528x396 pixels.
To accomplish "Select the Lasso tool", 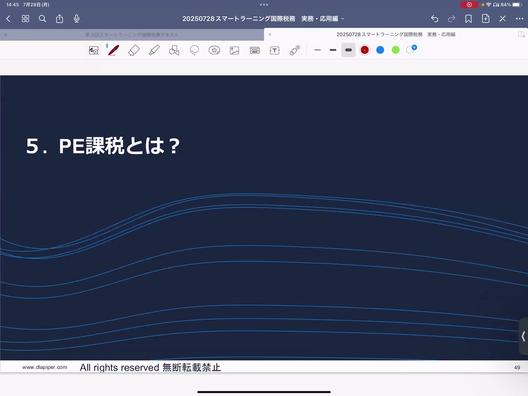I will 194,51.
